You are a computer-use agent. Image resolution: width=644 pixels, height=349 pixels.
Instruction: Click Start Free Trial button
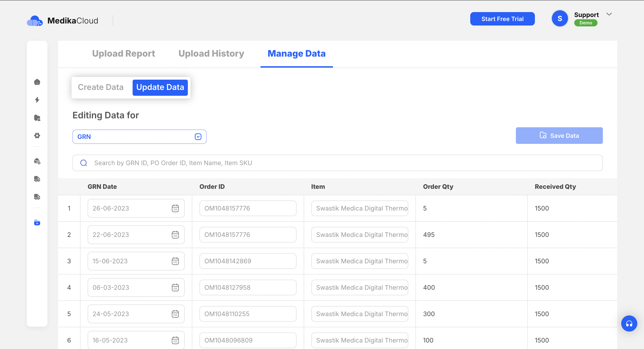click(x=502, y=19)
